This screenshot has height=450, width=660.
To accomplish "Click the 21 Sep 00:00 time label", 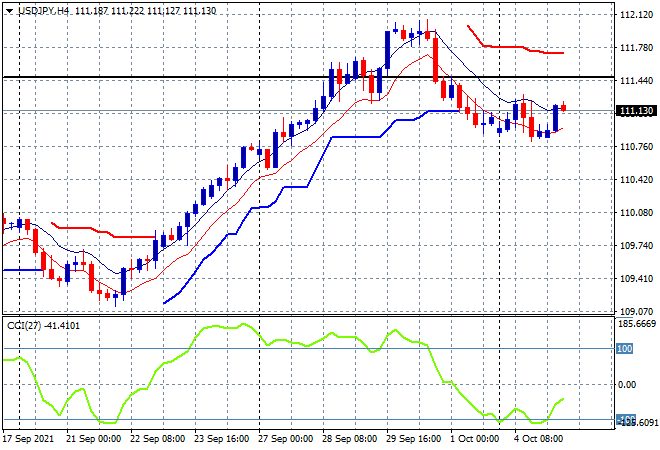I will [93, 439].
